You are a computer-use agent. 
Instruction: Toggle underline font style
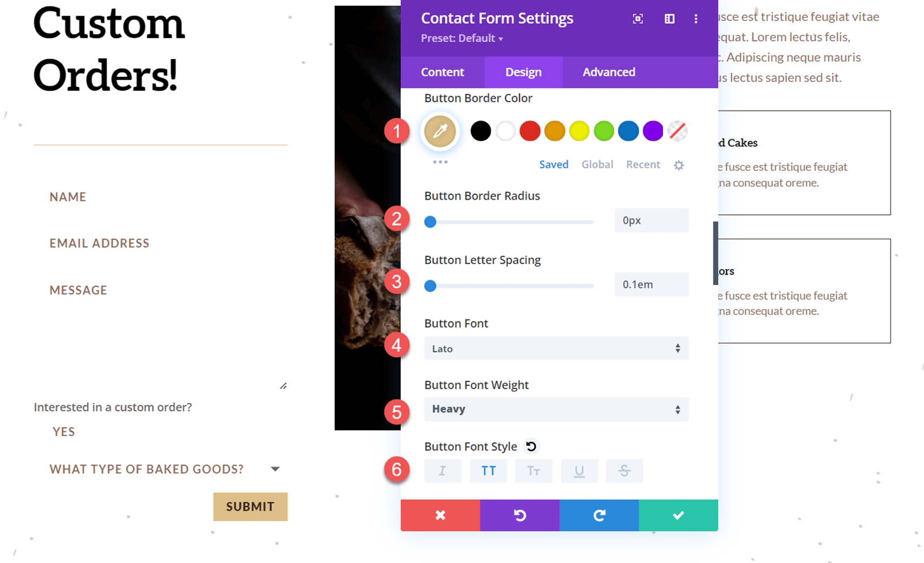[x=579, y=471]
